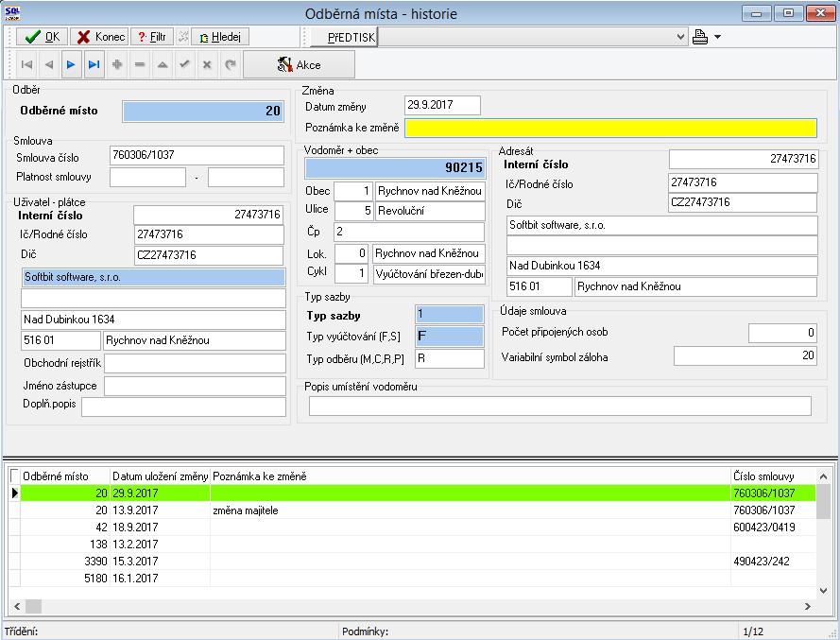Select the row for odběrné místo 138

(x=418, y=545)
